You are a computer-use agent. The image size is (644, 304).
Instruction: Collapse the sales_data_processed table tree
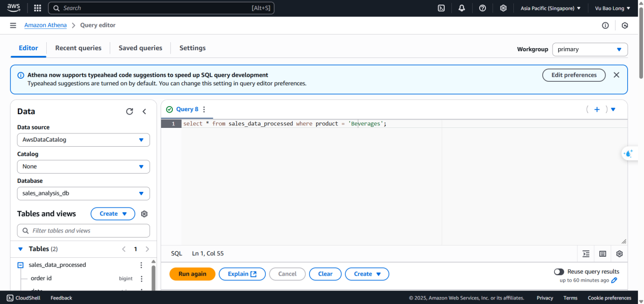21,265
